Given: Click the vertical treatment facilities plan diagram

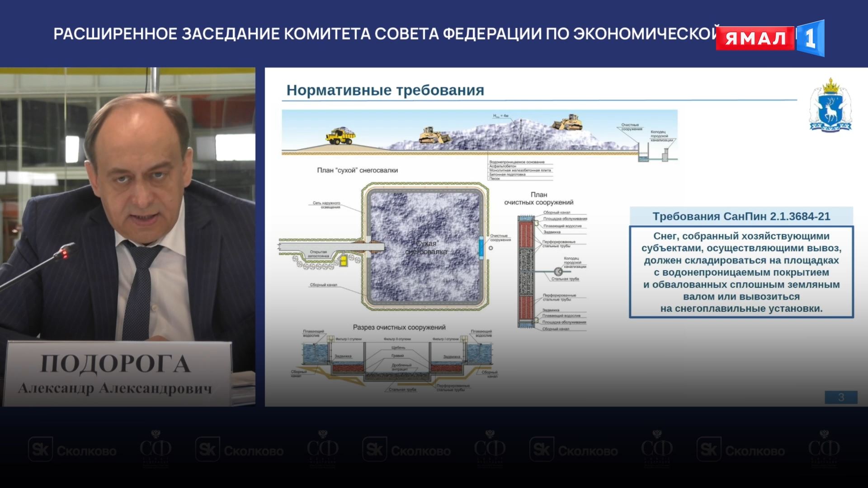Looking at the screenshot, I should click(526, 271).
